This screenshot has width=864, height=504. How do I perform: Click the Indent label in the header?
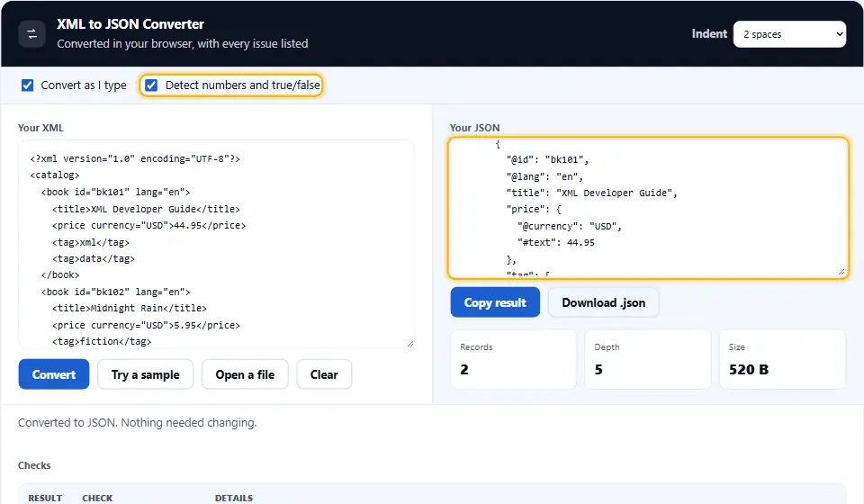709,34
